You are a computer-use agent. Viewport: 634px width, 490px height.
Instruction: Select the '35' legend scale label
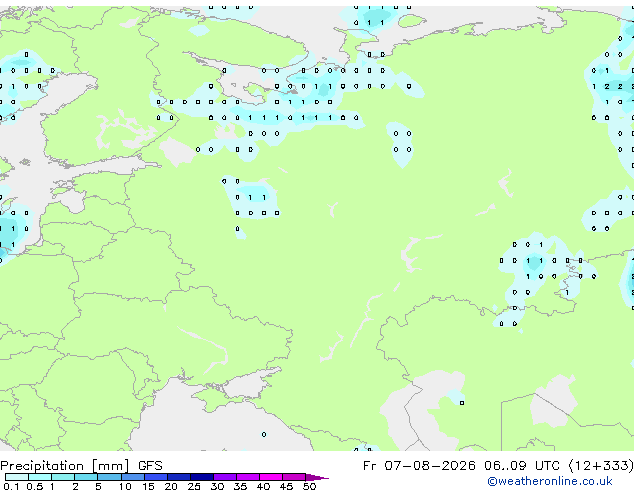240,486
